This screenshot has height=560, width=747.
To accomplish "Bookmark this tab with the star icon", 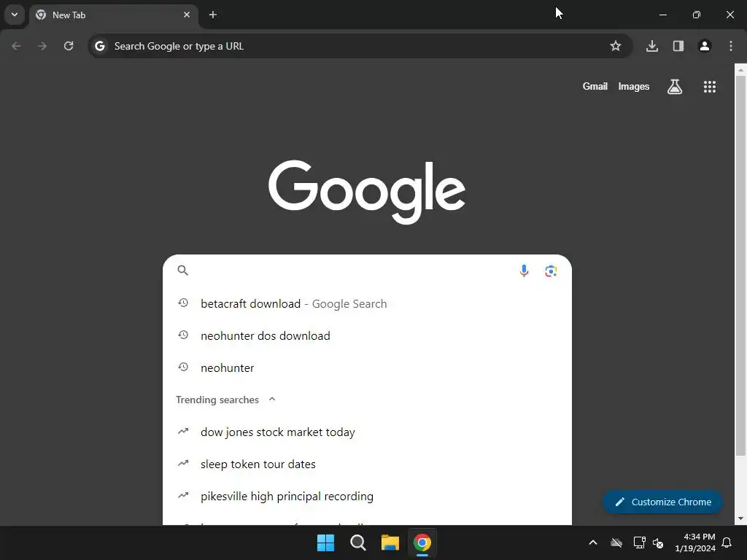I will tap(616, 46).
